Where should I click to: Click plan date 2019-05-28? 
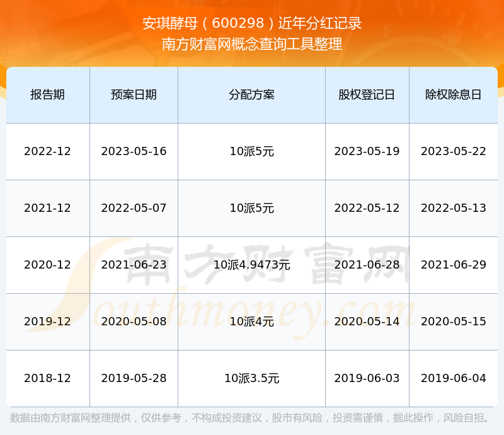134,378
